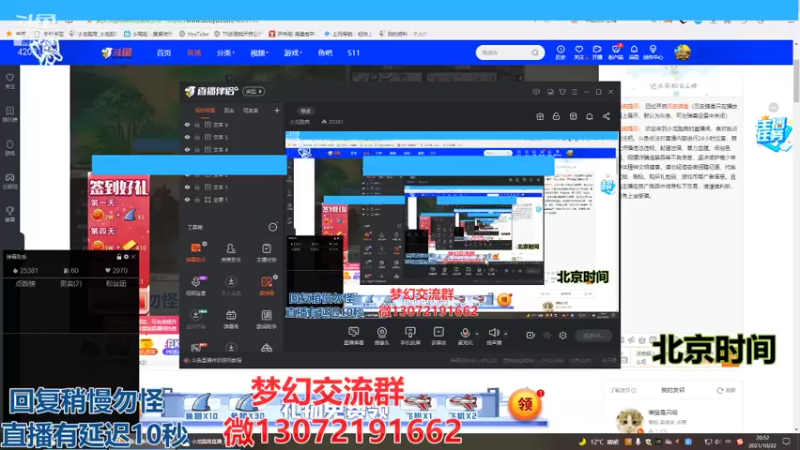Toggle visibility eye for 文本 4 source
The image size is (800, 450).
click(187, 149)
